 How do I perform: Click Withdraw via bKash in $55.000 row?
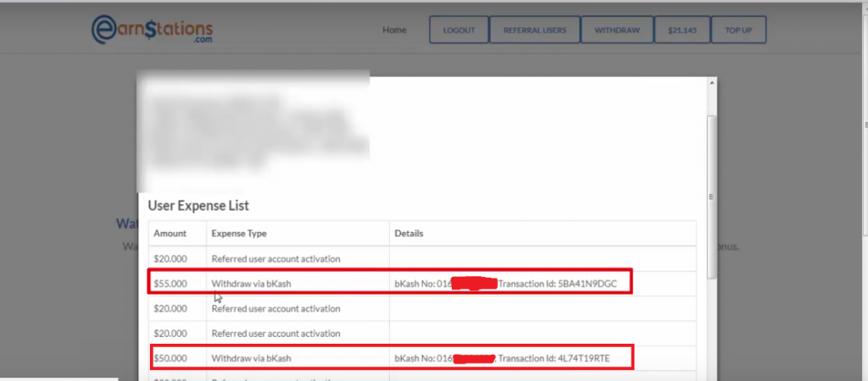pyautogui.click(x=251, y=283)
